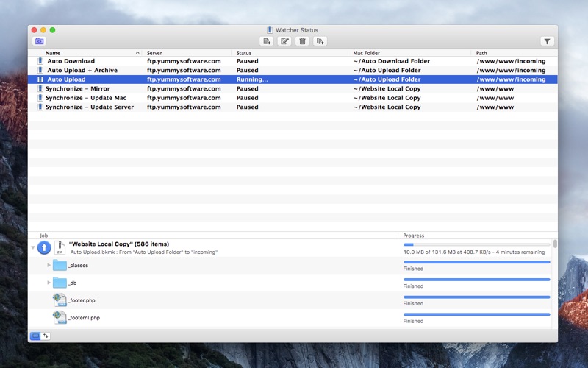Expand the _classes folder
This screenshot has height=368, width=588.
49,265
